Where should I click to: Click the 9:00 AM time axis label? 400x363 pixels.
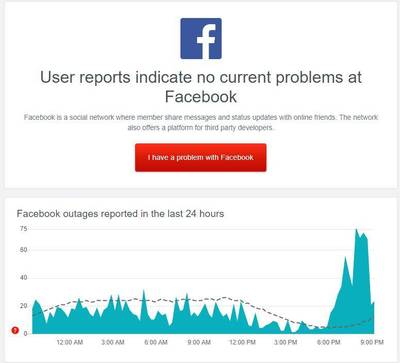[199, 342]
